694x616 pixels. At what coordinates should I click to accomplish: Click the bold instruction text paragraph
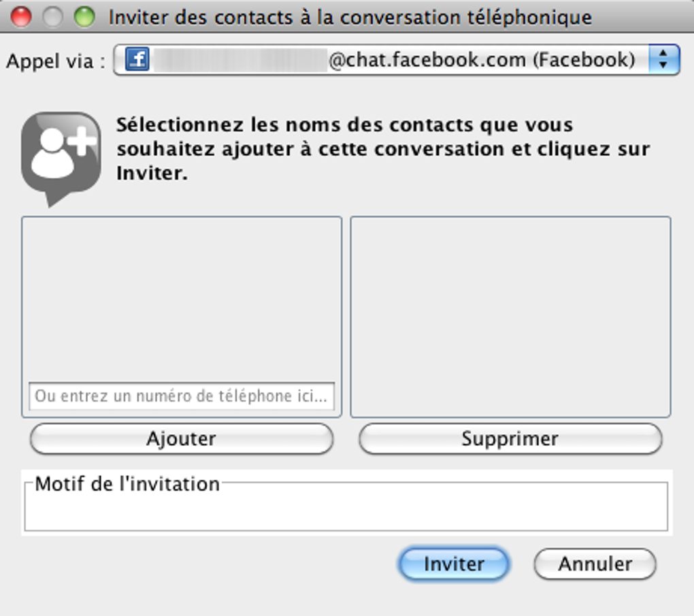(x=382, y=148)
